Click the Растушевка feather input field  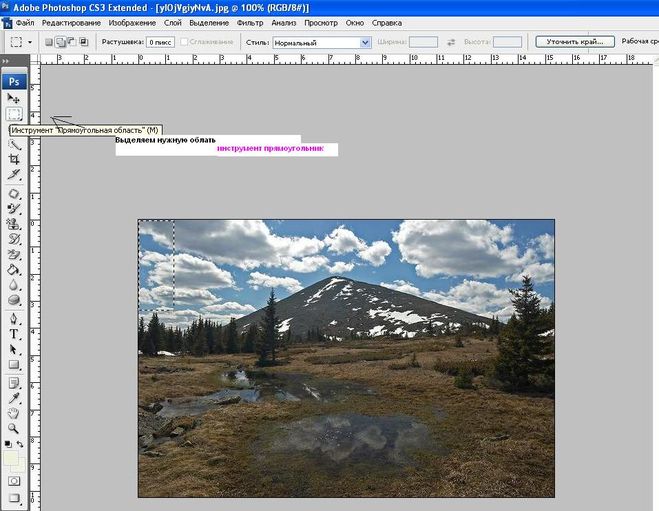tap(160, 42)
